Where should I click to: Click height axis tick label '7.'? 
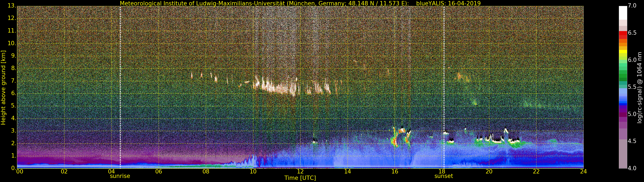coord(14,81)
